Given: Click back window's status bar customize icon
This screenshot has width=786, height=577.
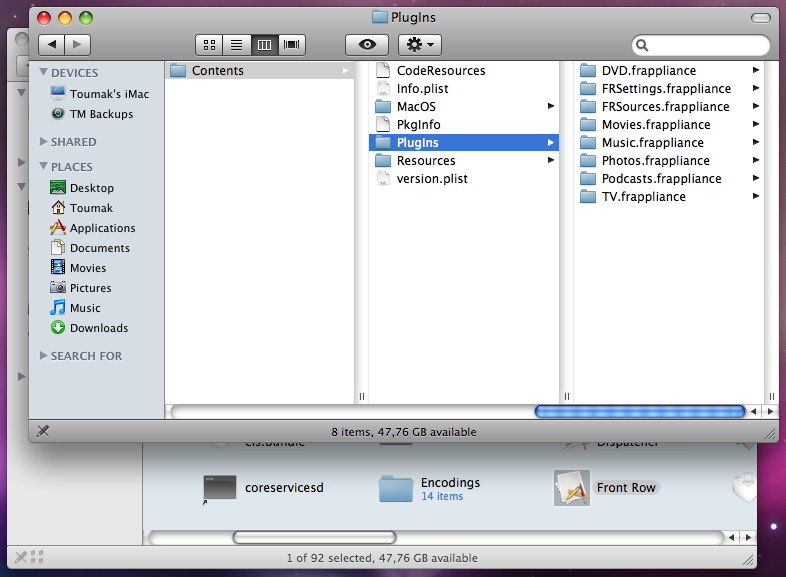Looking at the screenshot, I should coord(21,557).
